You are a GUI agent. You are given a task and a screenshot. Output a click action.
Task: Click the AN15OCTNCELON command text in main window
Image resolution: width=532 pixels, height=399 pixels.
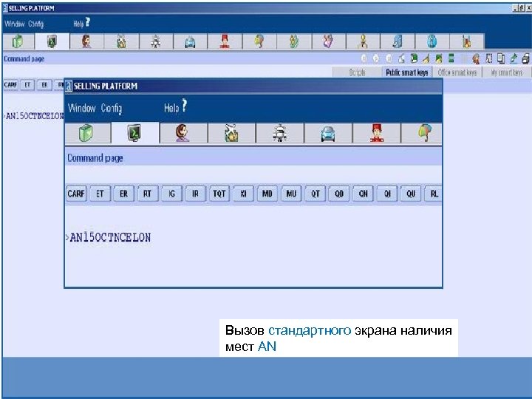click(33, 116)
